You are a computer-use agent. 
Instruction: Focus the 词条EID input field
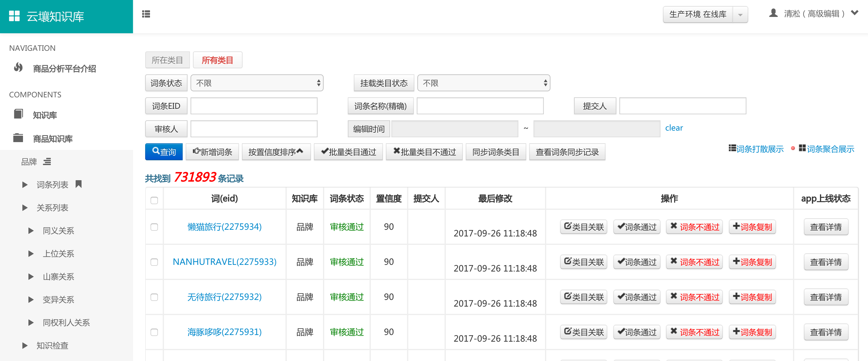tap(254, 106)
